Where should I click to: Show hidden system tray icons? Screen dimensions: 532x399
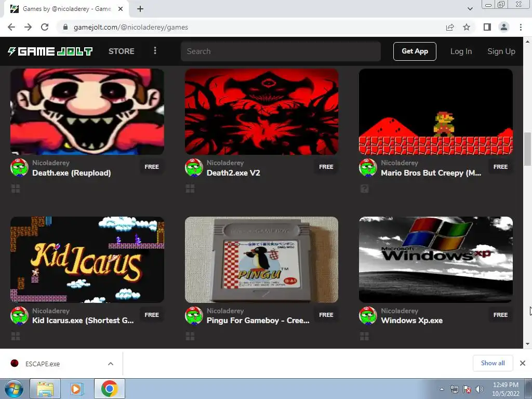click(442, 389)
